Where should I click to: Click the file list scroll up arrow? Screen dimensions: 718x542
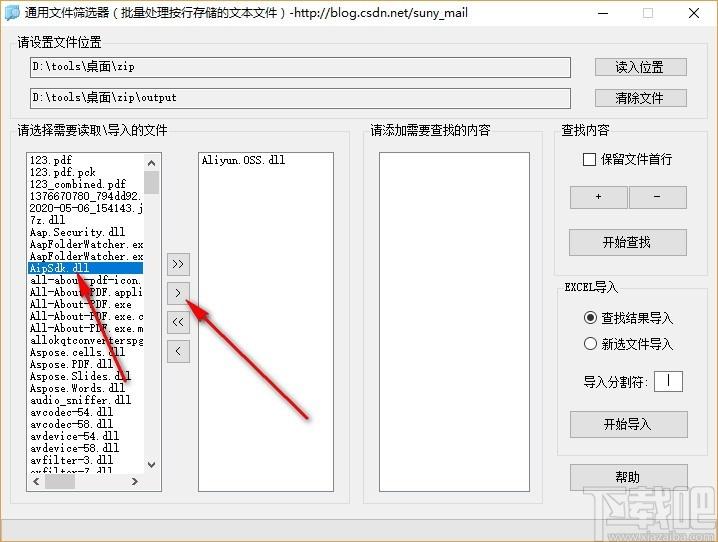tap(152, 163)
